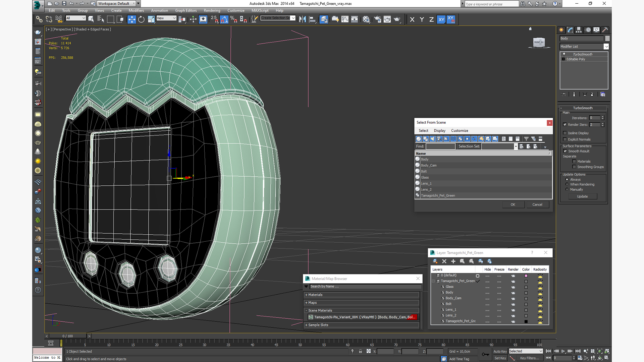Click the Select and Link tool icon
Image resolution: width=644 pixels, height=362 pixels.
point(39,19)
